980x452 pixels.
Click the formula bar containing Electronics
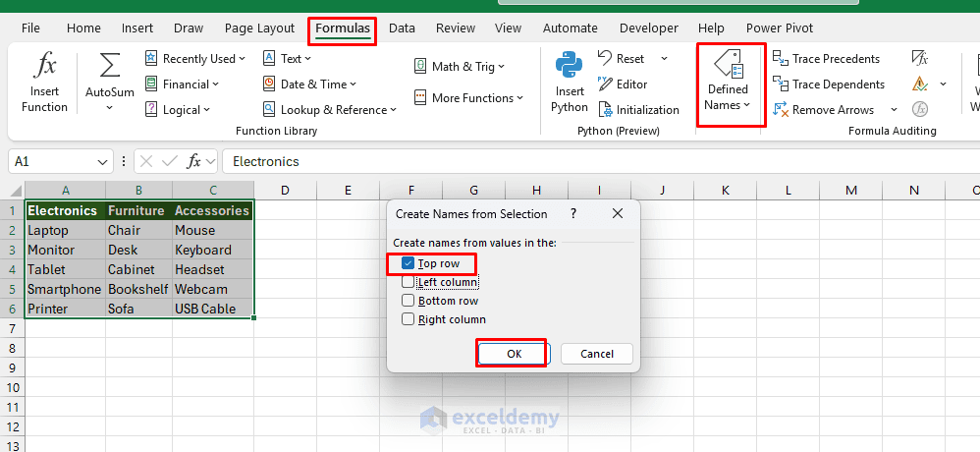pos(601,161)
